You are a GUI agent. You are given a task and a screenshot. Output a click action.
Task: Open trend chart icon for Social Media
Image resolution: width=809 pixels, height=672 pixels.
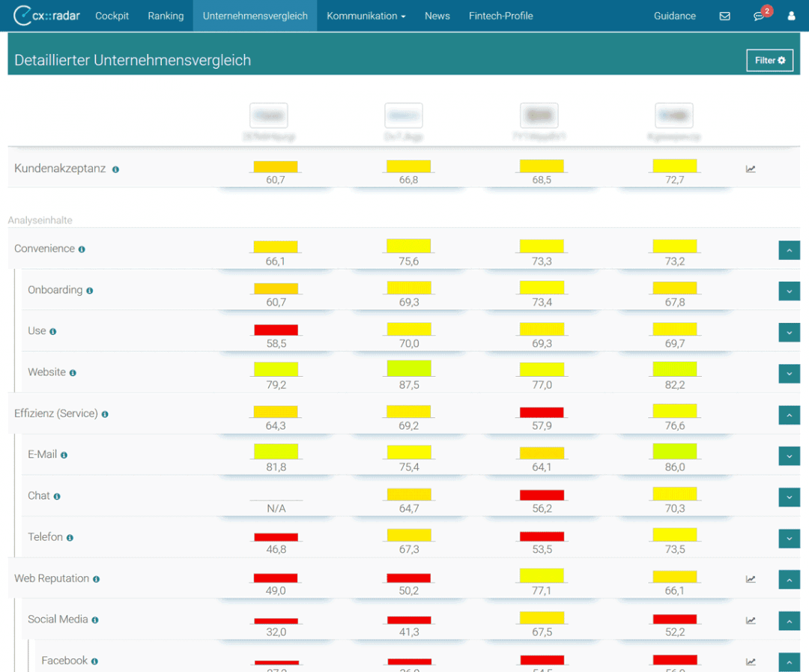751,620
